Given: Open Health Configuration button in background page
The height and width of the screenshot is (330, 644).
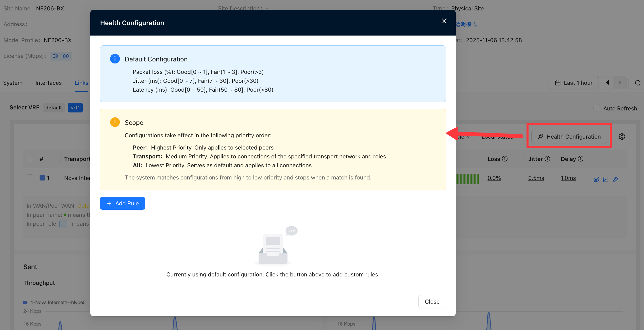Looking at the screenshot, I should (x=569, y=137).
